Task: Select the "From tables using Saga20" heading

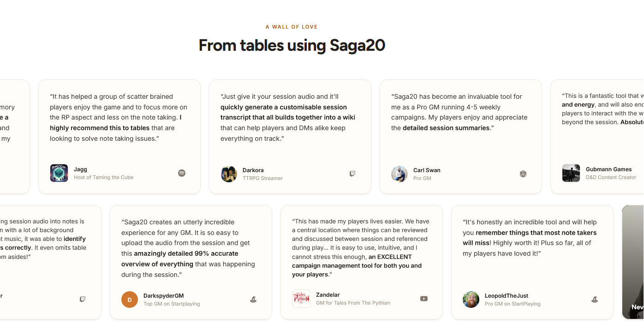Action: pos(292,45)
